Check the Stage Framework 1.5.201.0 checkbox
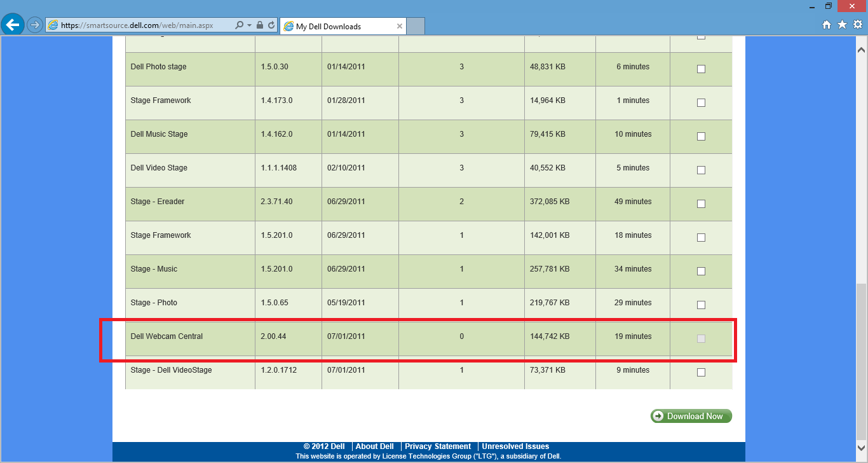 click(701, 237)
